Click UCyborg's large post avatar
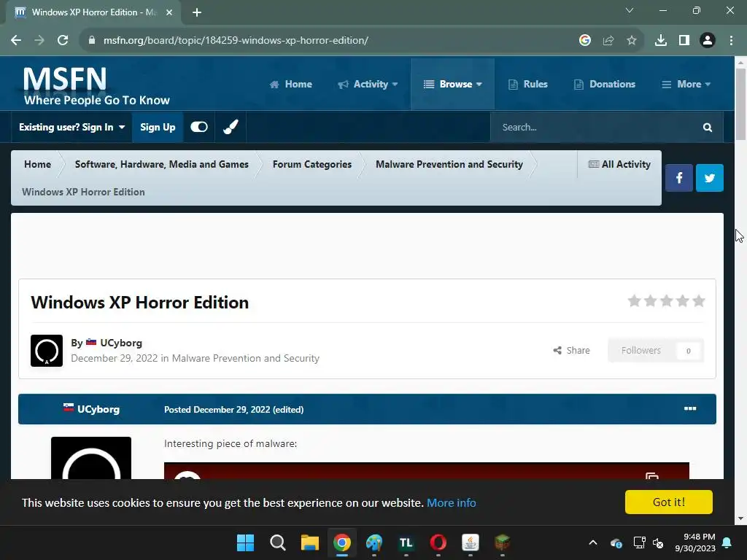Viewport: 747px width, 560px height. [x=91, y=458]
